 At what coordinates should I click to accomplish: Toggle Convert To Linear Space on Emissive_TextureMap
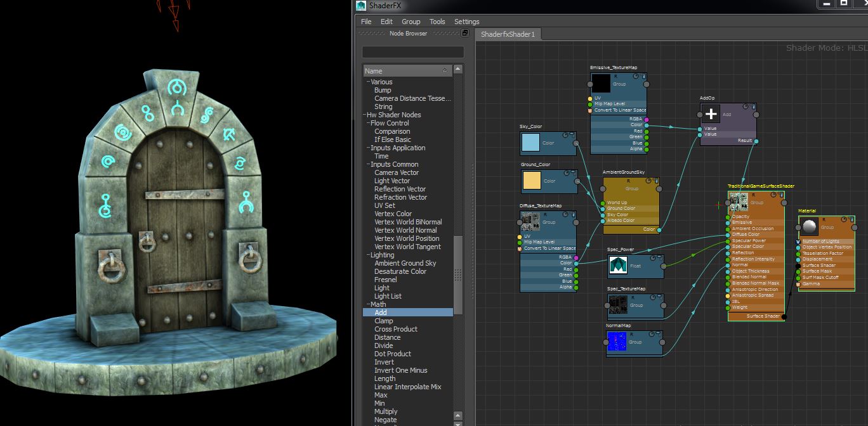591,110
